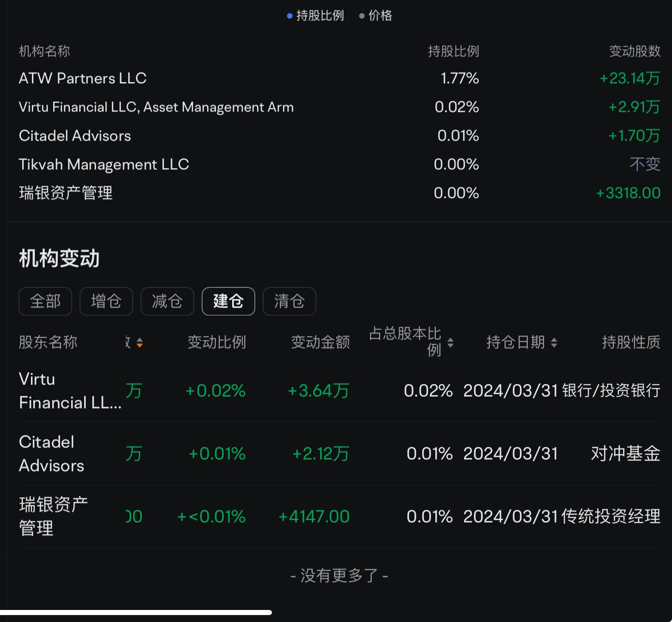Click the +3.64万 change amount
This screenshot has height=622, width=672.
318,391
